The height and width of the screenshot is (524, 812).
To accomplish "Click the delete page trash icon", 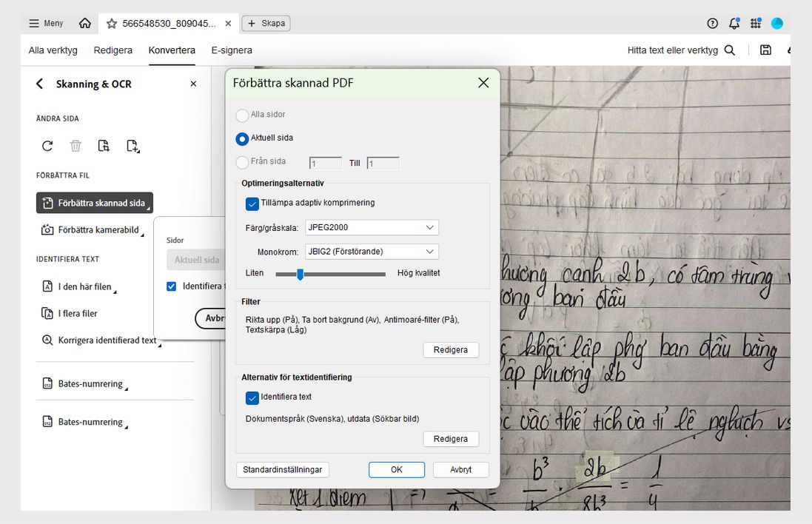I will (x=75, y=146).
